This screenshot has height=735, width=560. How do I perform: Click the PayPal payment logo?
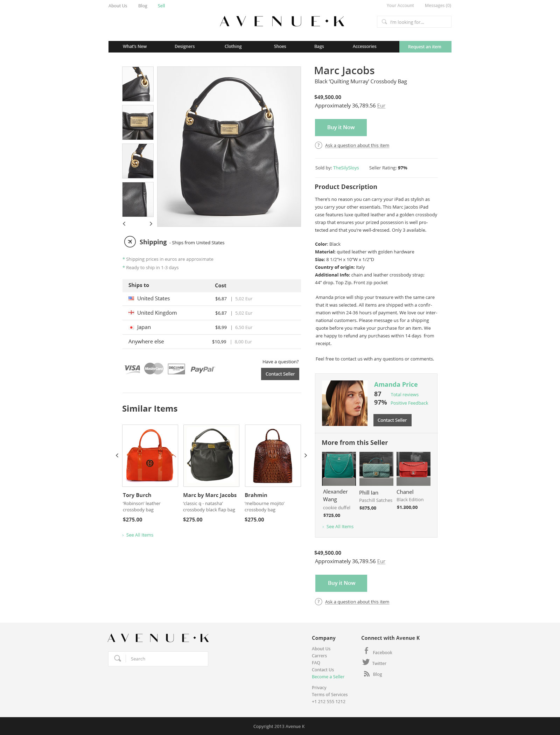coord(203,369)
